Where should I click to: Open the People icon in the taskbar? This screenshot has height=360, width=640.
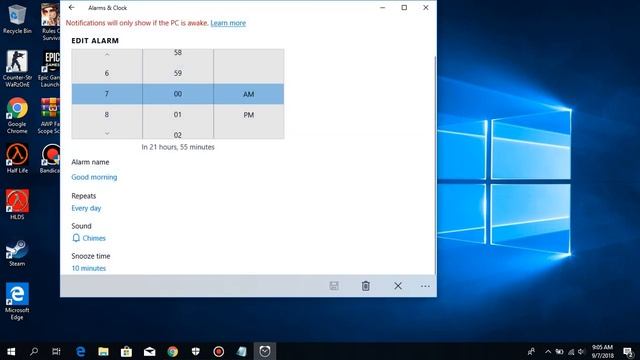coord(531,351)
